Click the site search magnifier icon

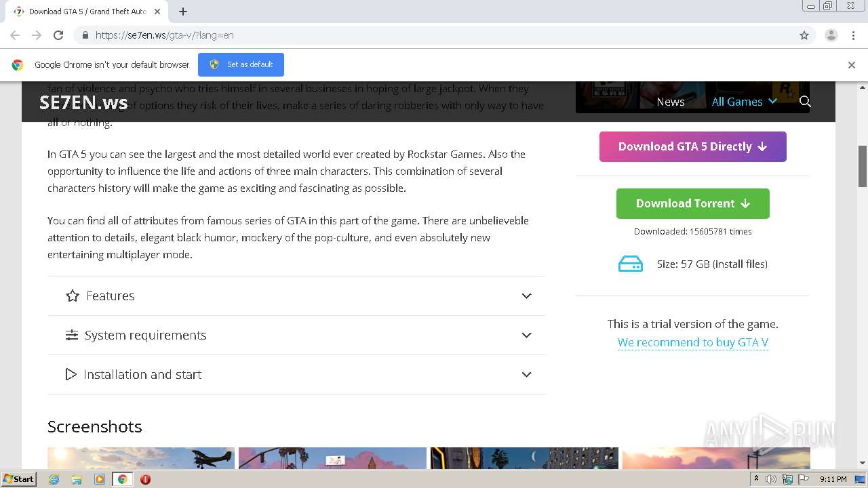pyautogui.click(x=805, y=102)
